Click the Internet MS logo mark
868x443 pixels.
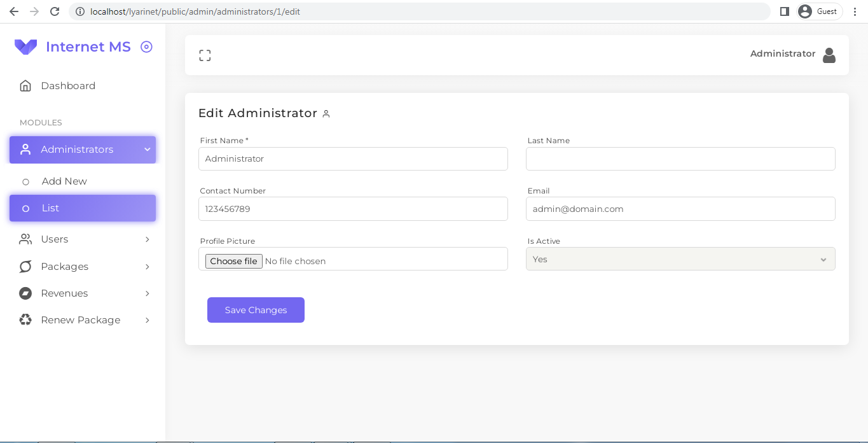[25, 46]
